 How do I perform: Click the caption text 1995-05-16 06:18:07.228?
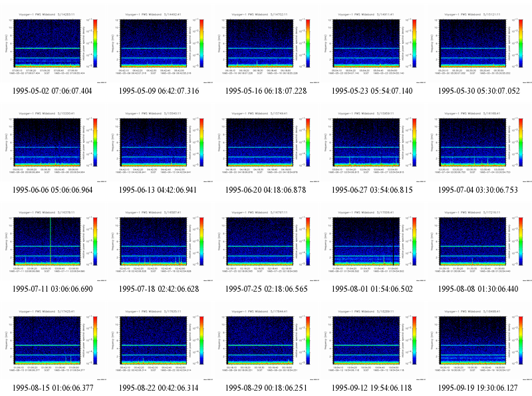coord(266,91)
